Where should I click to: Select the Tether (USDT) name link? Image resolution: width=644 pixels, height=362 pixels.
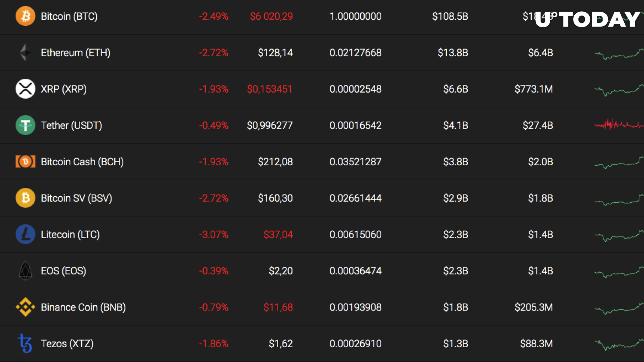click(72, 125)
